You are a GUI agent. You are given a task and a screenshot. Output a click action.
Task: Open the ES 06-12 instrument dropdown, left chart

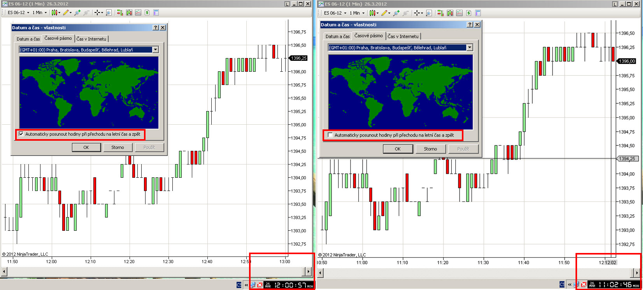click(19, 12)
